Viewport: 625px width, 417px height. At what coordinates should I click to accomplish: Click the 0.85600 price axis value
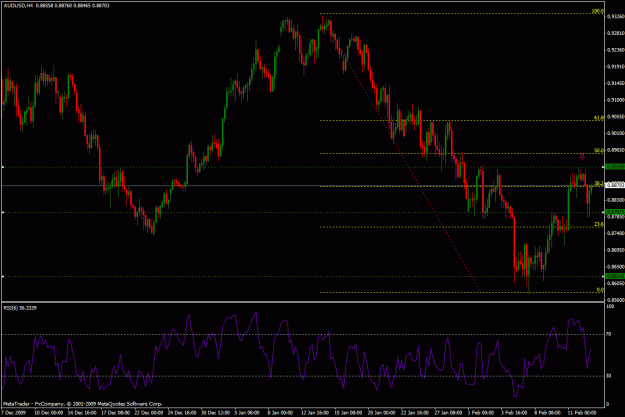pos(615,300)
